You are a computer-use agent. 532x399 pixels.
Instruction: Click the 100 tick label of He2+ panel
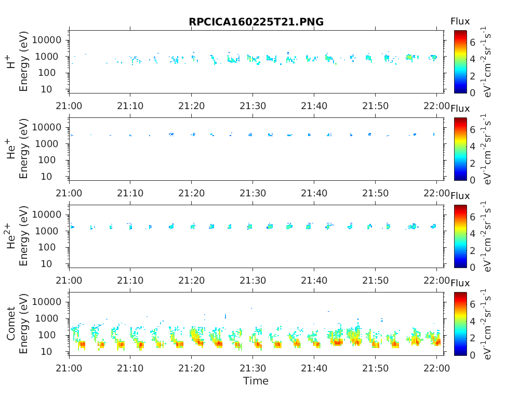(x=47, y=247)
